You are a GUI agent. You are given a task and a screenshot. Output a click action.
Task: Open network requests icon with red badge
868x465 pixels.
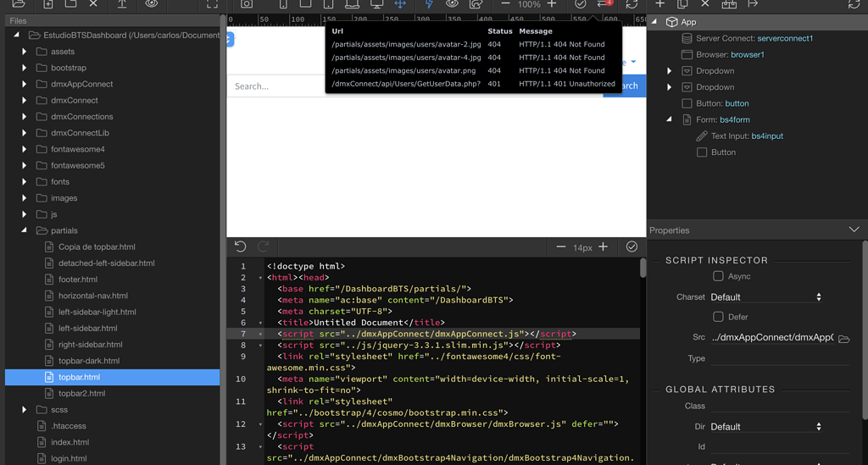tap(605, 3)
